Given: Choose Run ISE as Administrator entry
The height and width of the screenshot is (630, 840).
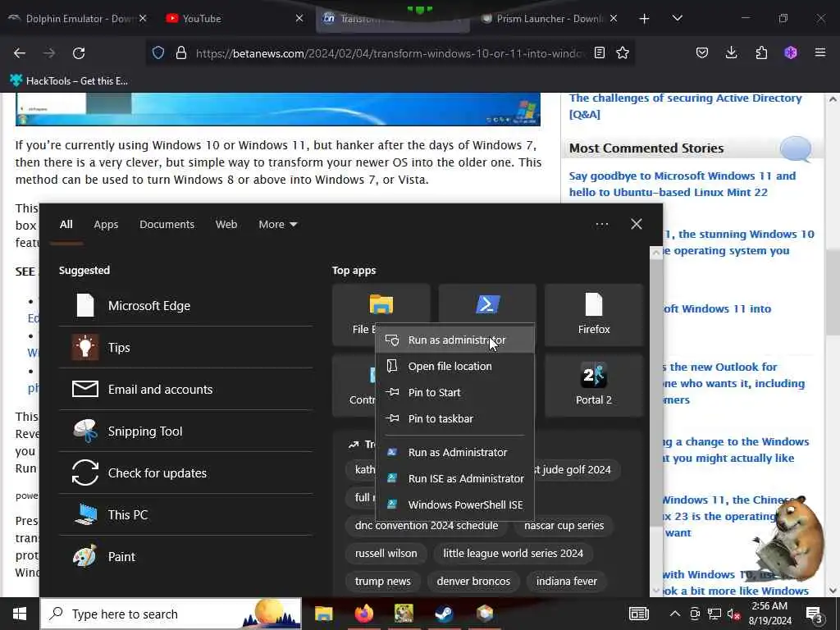Looking at the screenshot, I should [x=454, y=479].
